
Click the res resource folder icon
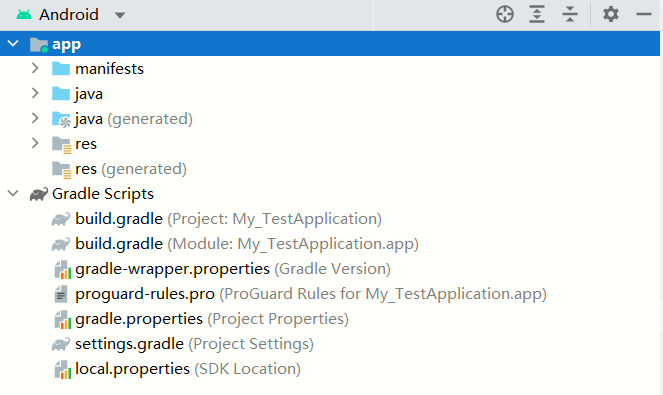tap(61, 145)
